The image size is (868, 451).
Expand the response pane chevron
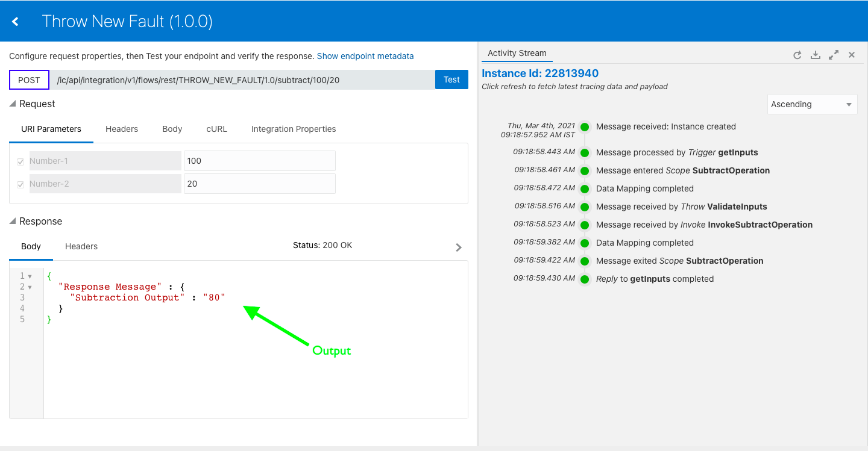click(x=459, y=247)
